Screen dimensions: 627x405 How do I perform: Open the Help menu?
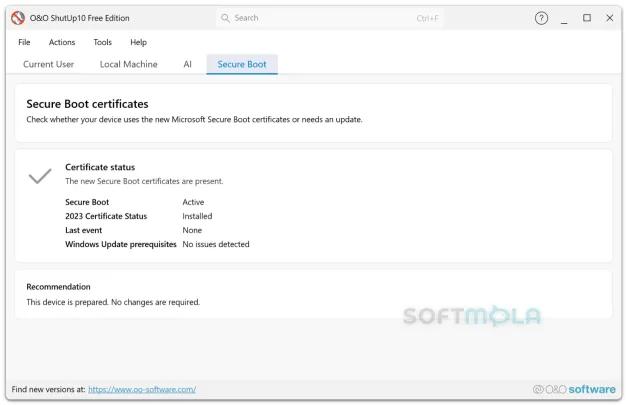click(138, 42)
